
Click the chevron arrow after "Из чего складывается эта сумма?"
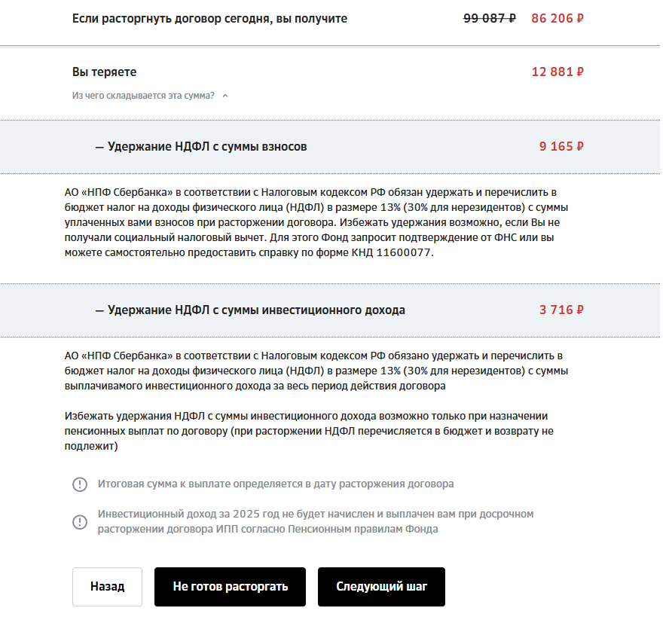(225, 96)
